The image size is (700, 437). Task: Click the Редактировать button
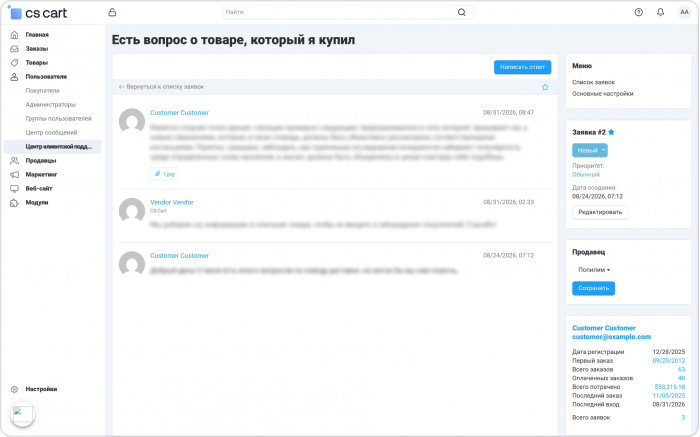(x=600, y=212)
